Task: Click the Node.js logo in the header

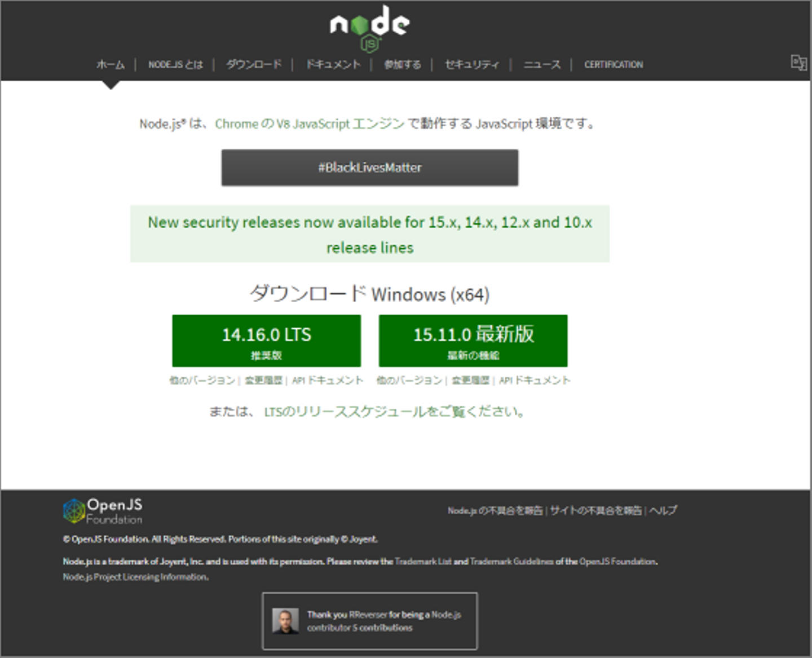Action: coord(370,28)
